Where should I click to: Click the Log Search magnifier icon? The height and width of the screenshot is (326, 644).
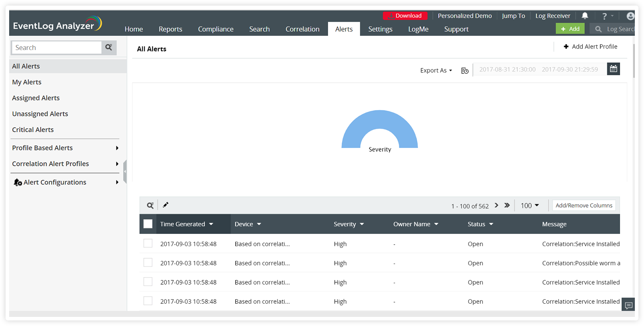598,29
